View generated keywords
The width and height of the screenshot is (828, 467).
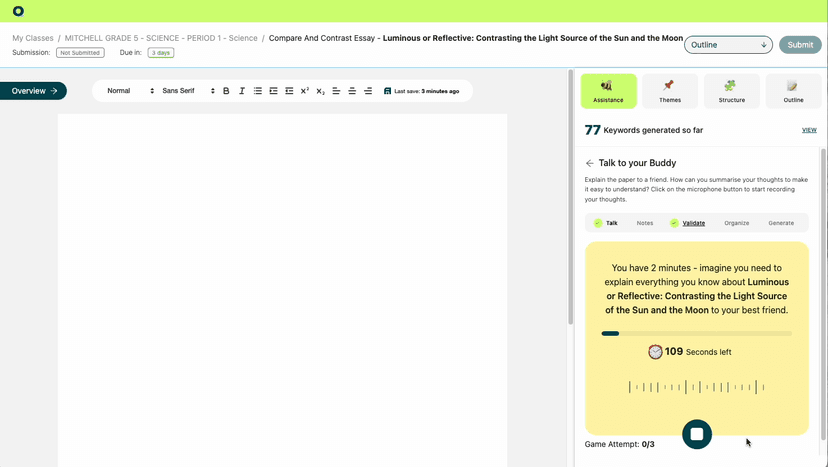coord(809,130)
